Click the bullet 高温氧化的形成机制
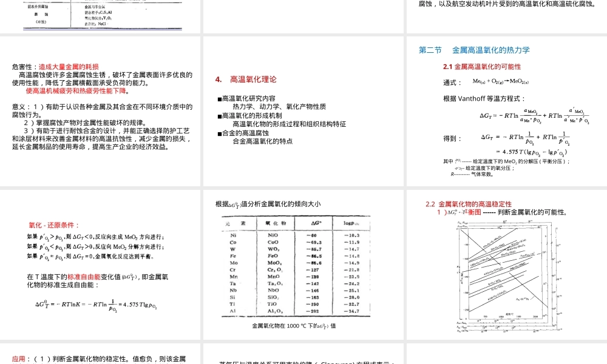This screenshot has height=364, width=607. point(249,116)
